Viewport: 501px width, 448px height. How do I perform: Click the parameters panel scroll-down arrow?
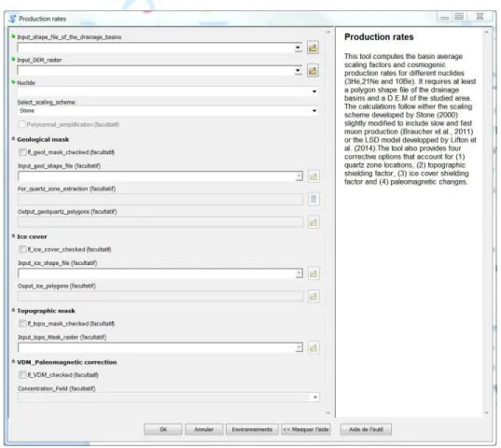(x=328, y=413)
